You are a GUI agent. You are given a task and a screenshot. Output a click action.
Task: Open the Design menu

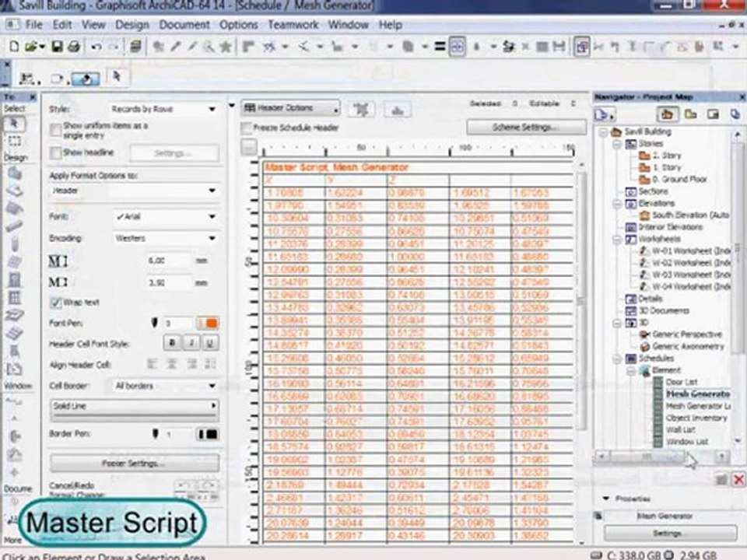[x=132, y=25]
